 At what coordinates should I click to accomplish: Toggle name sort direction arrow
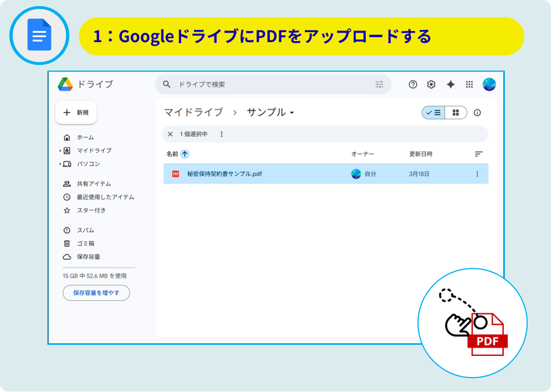185,154
